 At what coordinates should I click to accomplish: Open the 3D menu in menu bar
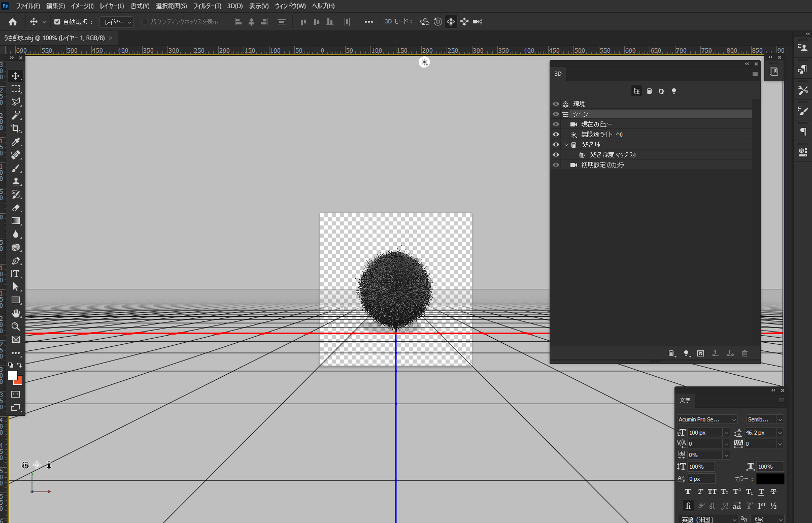[x=234, y=6]
